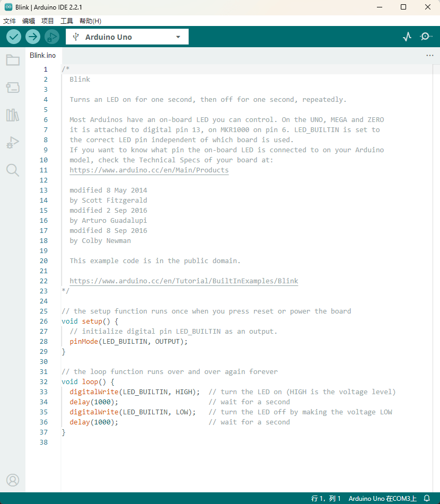Click the delay(1000); on line 36
The width and height of the screenshot is (440, 504).
(x=94, y=422)
